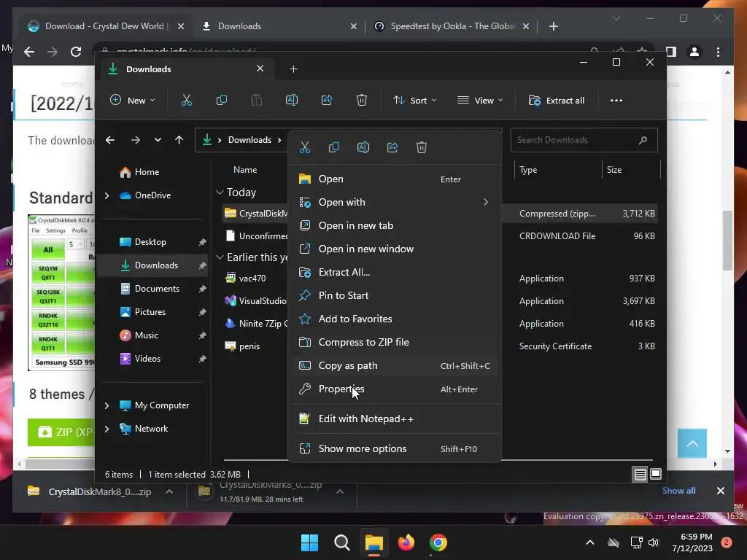The width and height of the screenshot is (747, 560).
Task: Open the New dropdown in Explorer
Action: [133, 101]
